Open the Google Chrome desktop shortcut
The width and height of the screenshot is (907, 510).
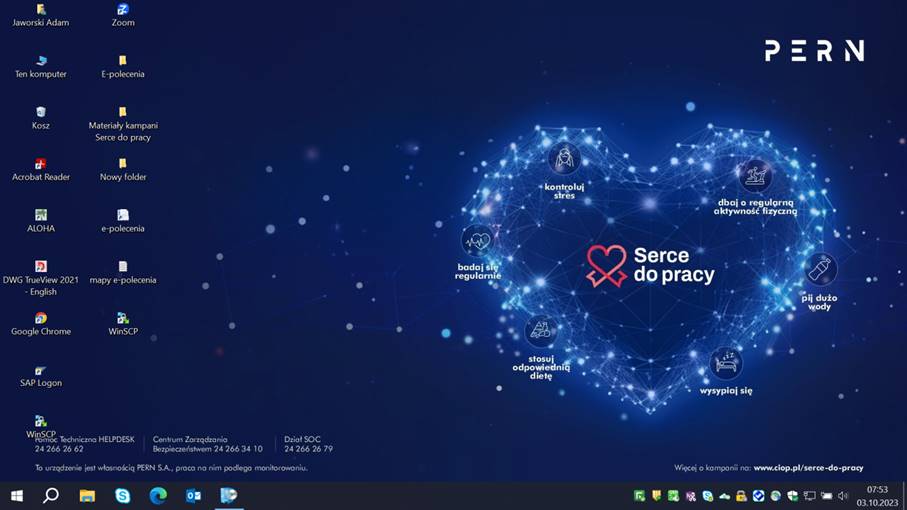(41, 319)
